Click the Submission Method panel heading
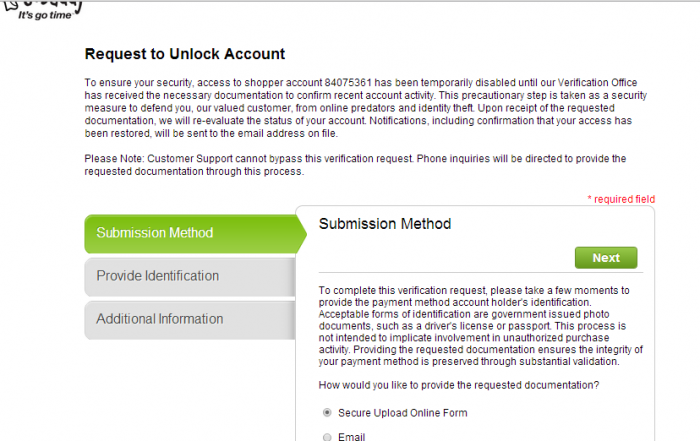This screenshot has width=700, height=441. tap(385, 224)
